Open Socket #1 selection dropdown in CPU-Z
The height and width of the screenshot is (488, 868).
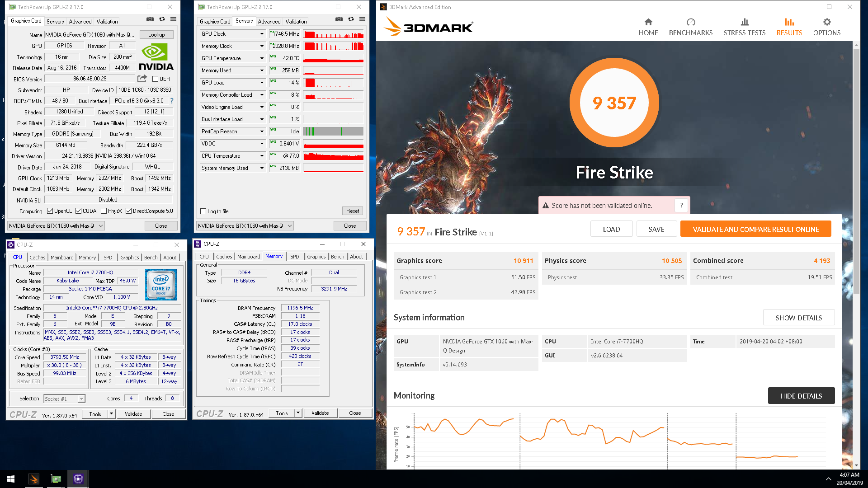pyautogui.click(x=64, y=399)
